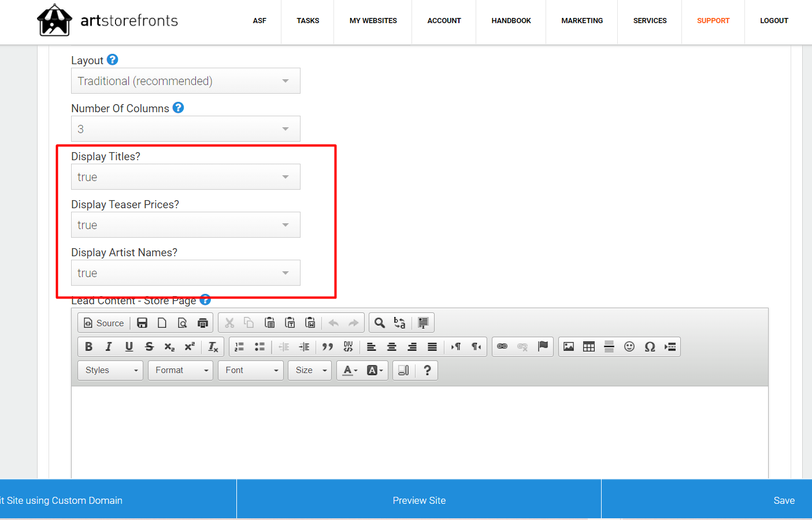Open the Display Teaser Prices dropdown

click(x=186, y=225)
